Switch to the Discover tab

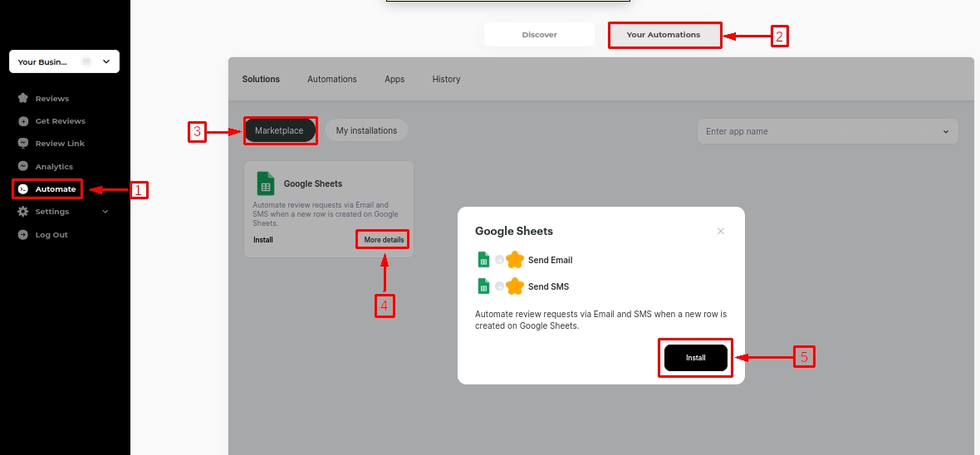tap(539, 35)
